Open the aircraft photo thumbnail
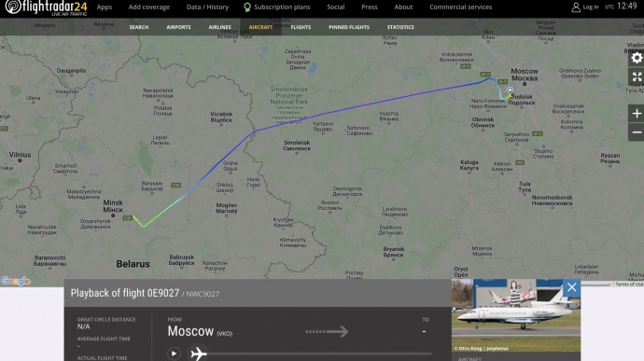 pos(516,315)
